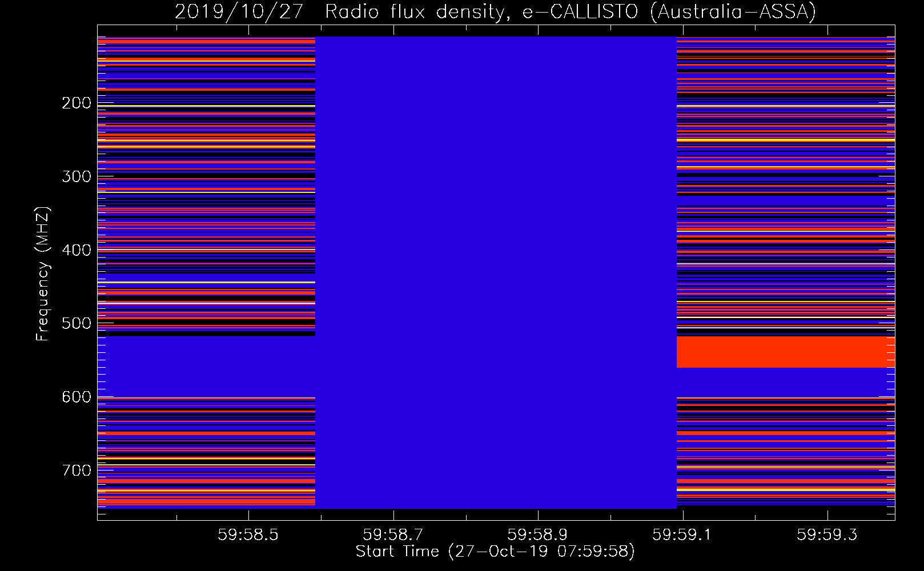Click the "Frequency (MHZ)" axis label
Screen dimensions: 924x571
pos(43,274)
